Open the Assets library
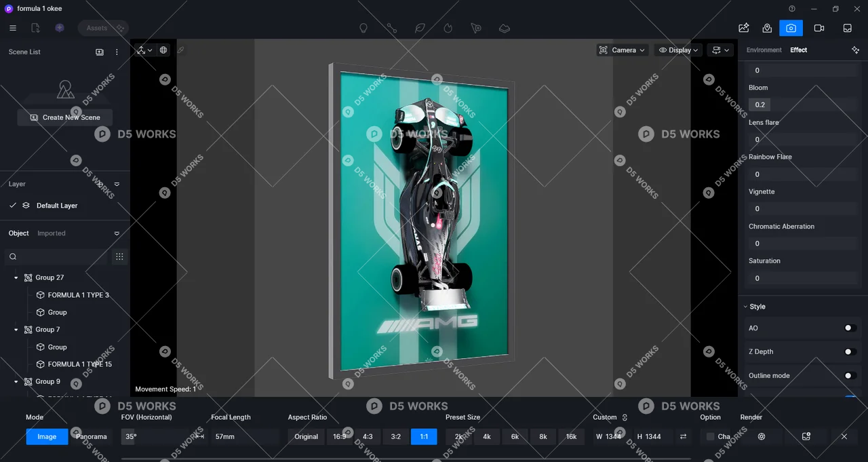Image resolution: width=868 pixels, height=462 pixels. click(103, 28)
